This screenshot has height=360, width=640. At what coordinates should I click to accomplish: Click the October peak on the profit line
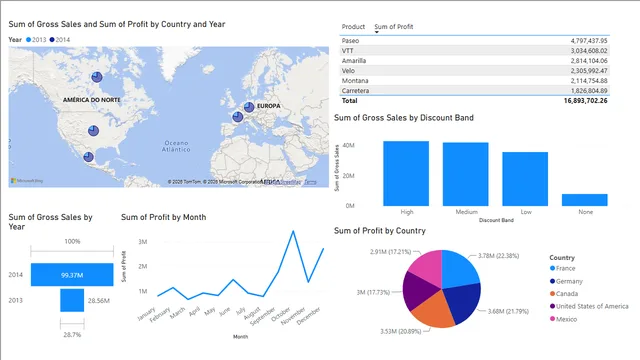(x=293, y=231)
